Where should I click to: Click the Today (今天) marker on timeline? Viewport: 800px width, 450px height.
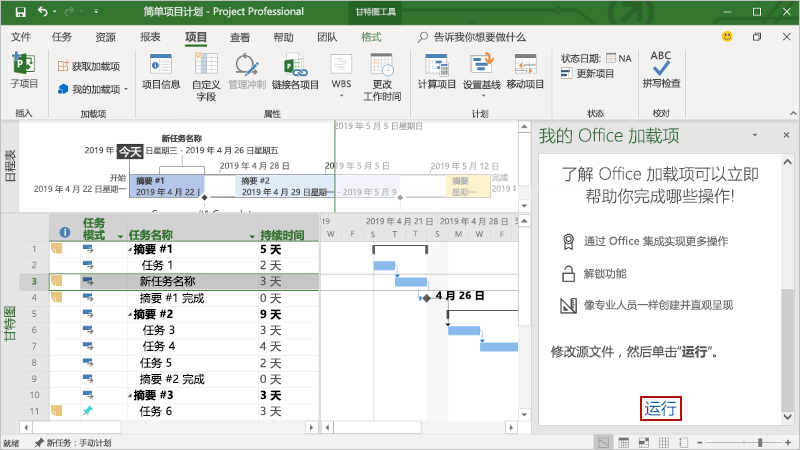(x=130, y=152)
